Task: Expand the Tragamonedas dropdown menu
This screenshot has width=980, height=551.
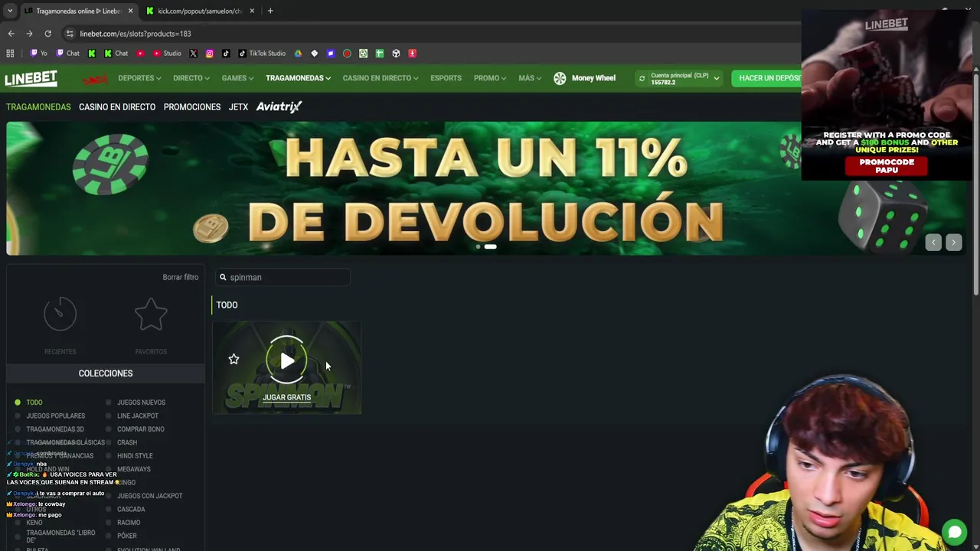Action: [x=298, y=78]
